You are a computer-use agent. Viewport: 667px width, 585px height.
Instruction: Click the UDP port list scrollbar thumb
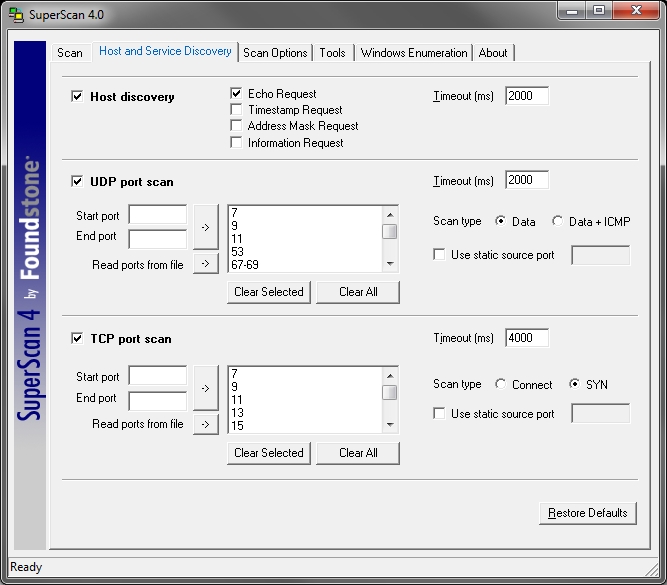[390, 231]
